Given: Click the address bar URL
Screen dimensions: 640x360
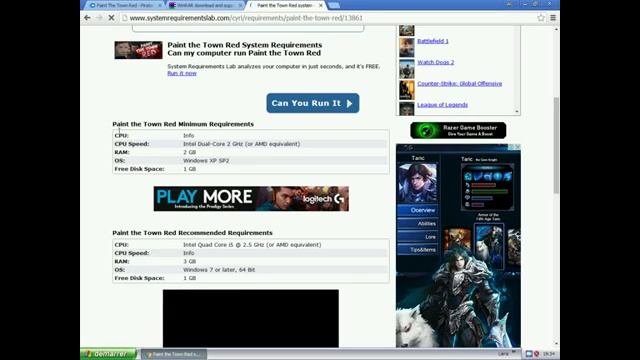Looking at the screenshot, I should [x=246, y=18].
